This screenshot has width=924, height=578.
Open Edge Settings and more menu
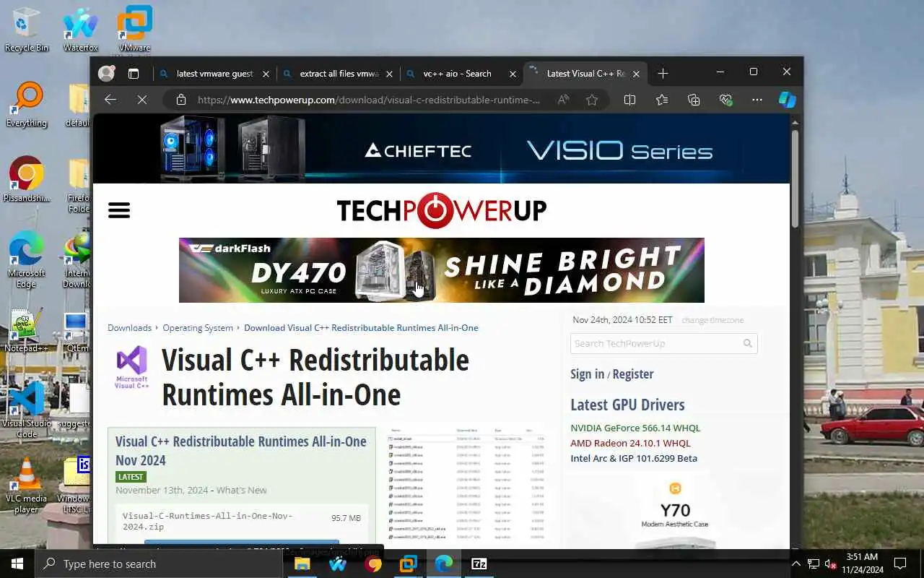pyautogui.click(x=757, y=100)
